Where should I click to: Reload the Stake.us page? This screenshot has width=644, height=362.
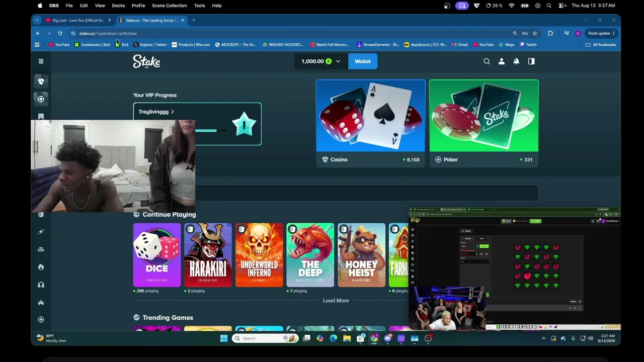coord(60,33)
